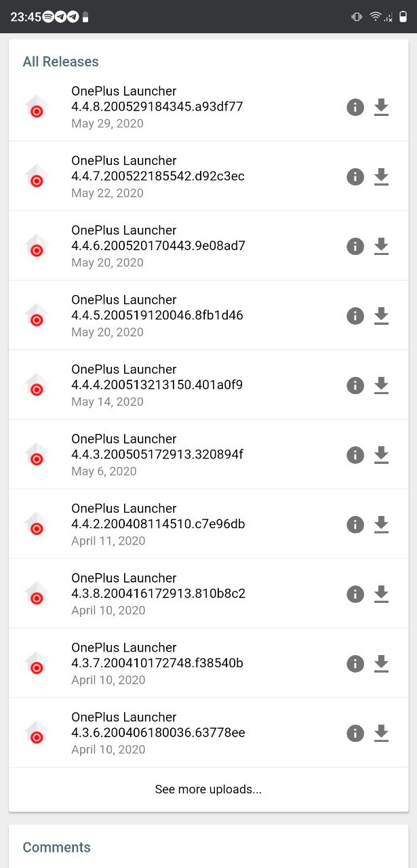Screen dimensions: 417x868
Task: Tap the vibrate mode status icon
Action: click(x=357, y=17)
